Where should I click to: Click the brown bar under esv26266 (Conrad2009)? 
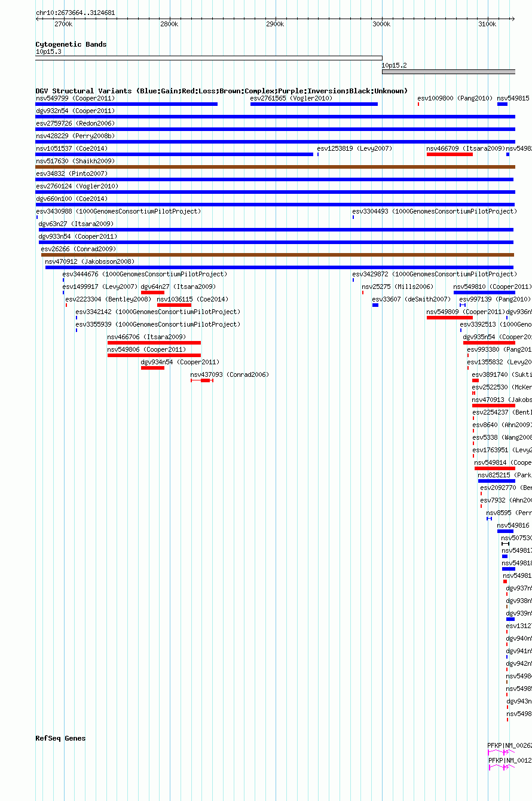(277, 255)
